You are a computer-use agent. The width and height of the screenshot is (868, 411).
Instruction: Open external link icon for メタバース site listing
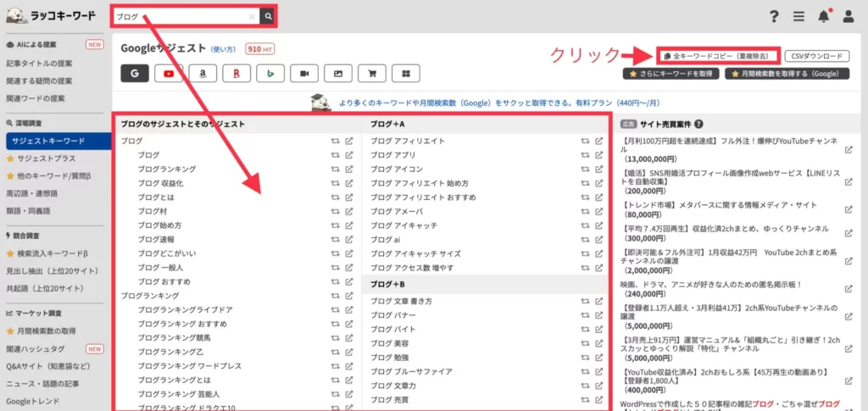point(849,209)
